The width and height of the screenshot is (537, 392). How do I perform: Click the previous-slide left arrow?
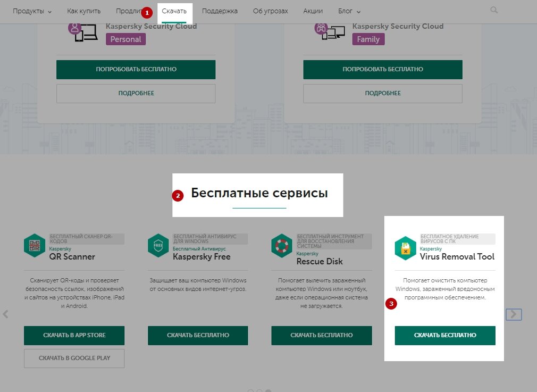click(6, 314)
